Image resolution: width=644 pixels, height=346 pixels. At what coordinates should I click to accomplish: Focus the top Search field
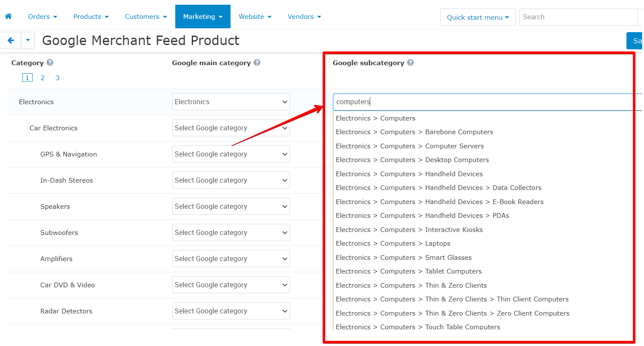click(x=578, y=17)
